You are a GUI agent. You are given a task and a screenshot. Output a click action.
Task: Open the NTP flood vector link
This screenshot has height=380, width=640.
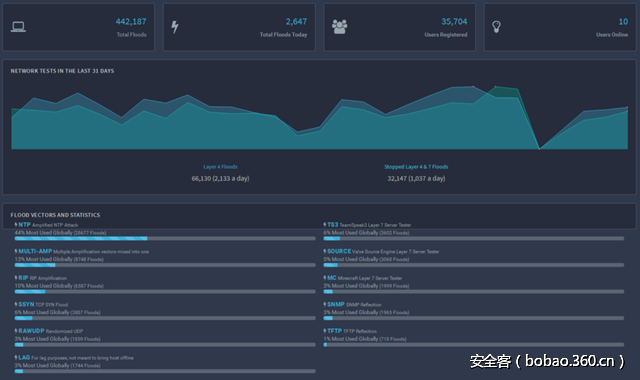click(x=24, y=224)
